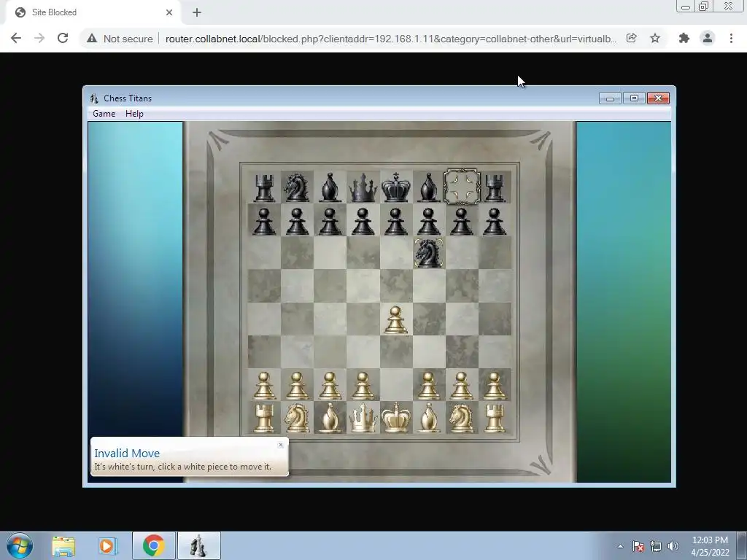Click the black king on e8
Image resolution: width=747 pixels, height=560 pixels.
396,187
